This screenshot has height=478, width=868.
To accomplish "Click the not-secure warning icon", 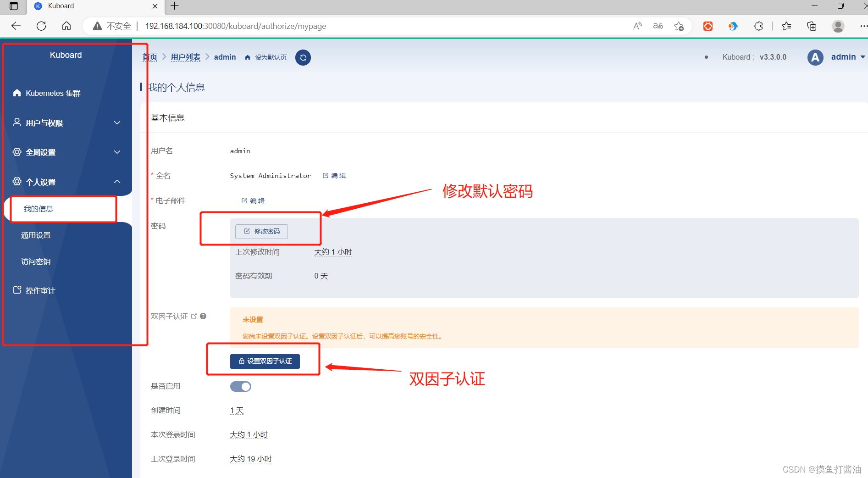I will coord(97,26).
